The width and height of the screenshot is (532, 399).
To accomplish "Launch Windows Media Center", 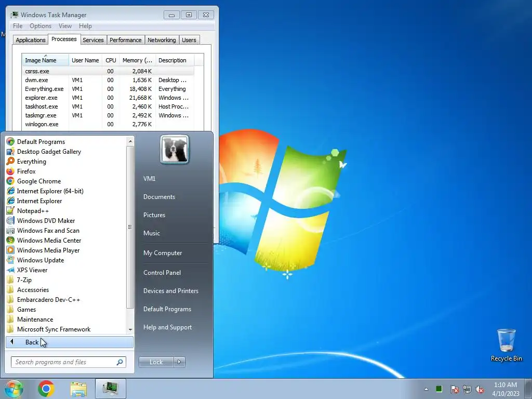I will (x=49, y=240).
